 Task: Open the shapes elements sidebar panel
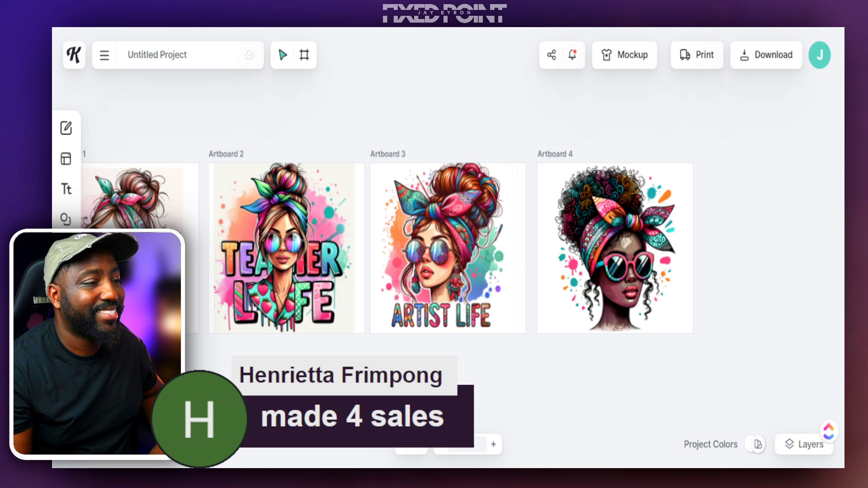tap(66, 219)
